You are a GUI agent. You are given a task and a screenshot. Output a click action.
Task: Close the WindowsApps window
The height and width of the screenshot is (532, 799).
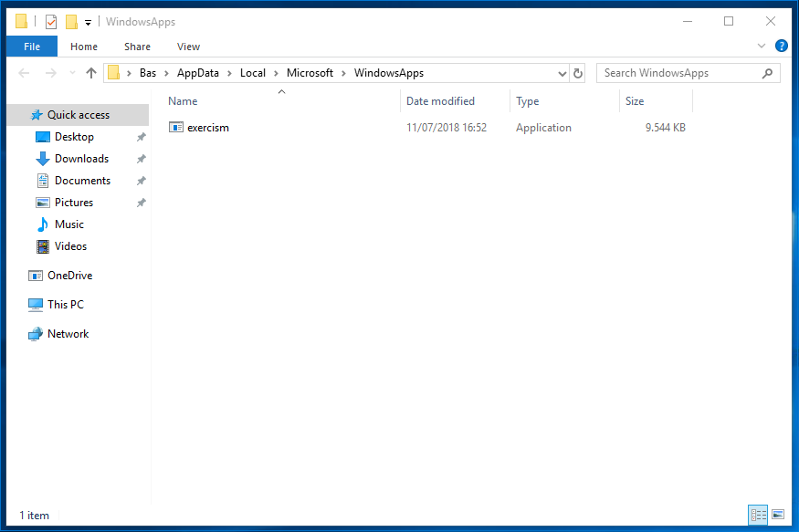771,21
